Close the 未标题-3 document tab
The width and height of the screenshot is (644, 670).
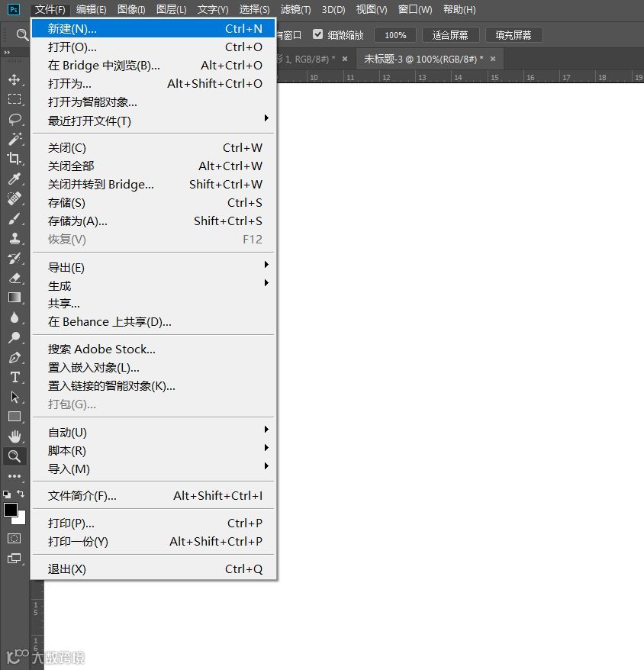click(493, 59)
